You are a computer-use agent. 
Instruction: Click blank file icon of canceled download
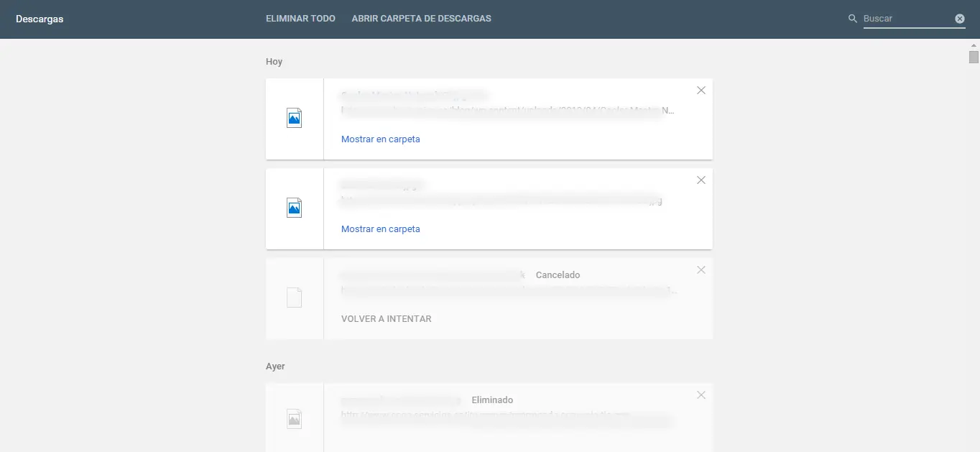294,298
